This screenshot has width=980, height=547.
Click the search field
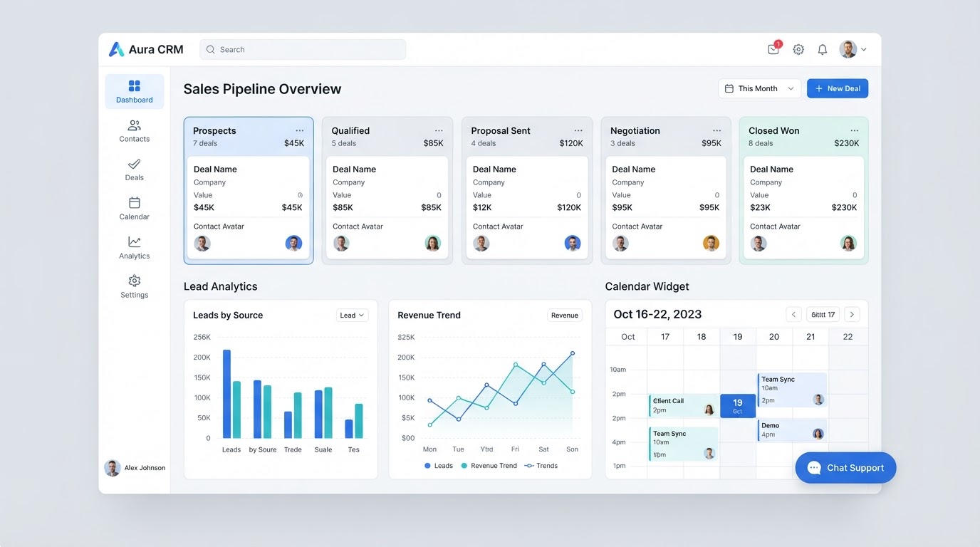[303, 49]
